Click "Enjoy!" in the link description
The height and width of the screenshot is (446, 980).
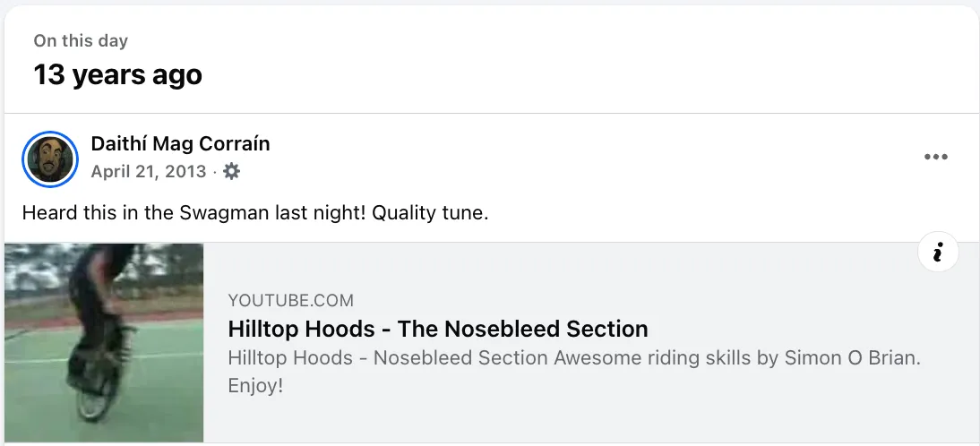(x=255, y=386)
